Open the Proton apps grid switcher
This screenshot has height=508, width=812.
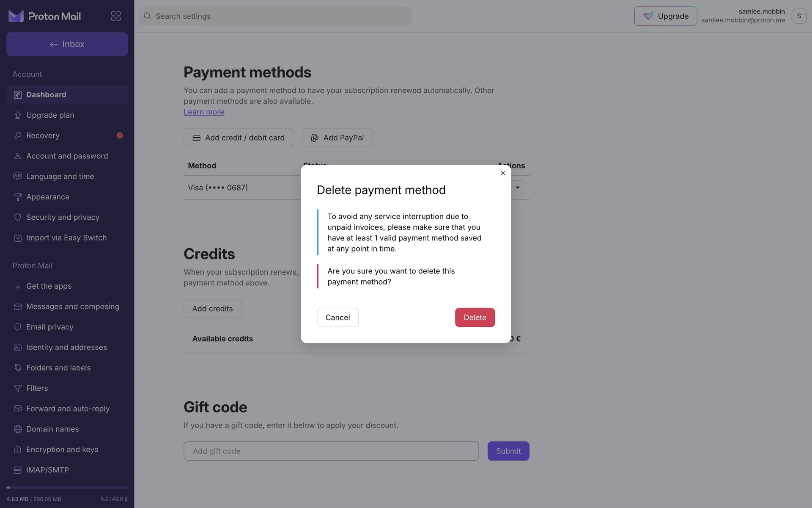tap(116, 16)
